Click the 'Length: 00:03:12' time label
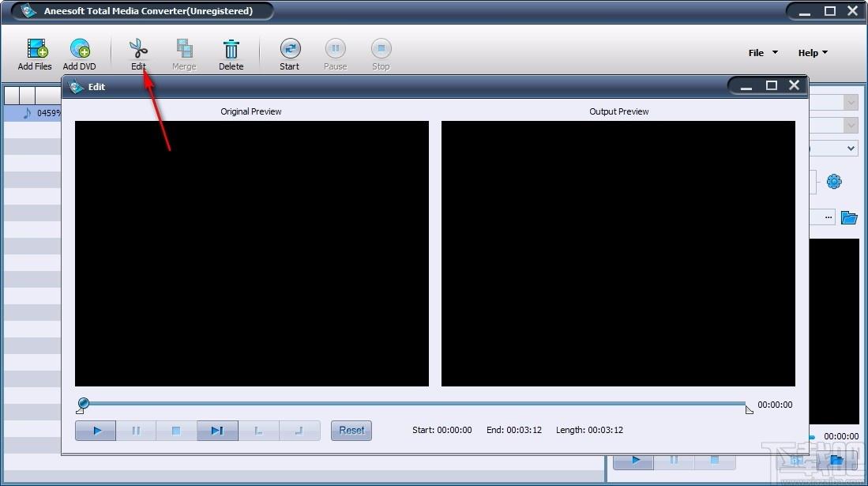The width and height of the screenshot is (868, 486). [589, 430]
